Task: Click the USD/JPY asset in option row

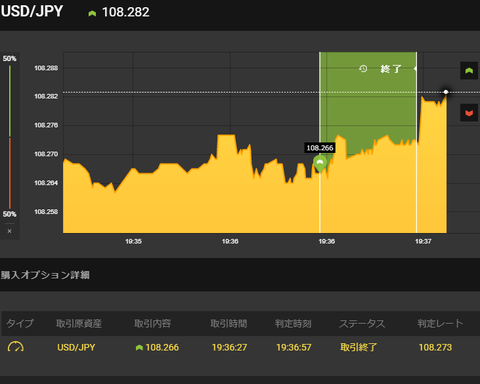Action: [76, 347]
